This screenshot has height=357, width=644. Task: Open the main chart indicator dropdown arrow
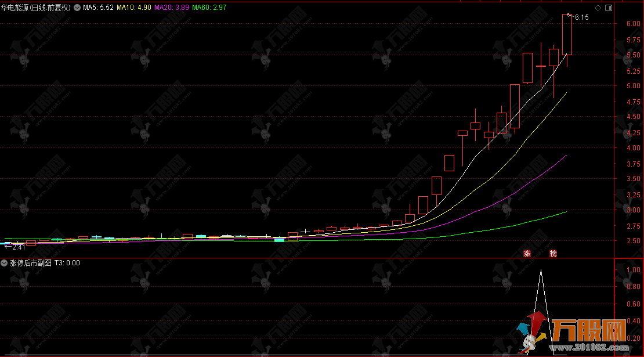point(77,8)
